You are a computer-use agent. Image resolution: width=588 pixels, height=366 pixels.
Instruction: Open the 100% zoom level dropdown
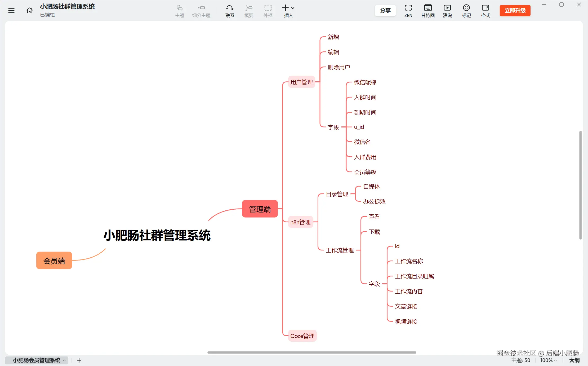pyautogui.click(x=549, y=360)
